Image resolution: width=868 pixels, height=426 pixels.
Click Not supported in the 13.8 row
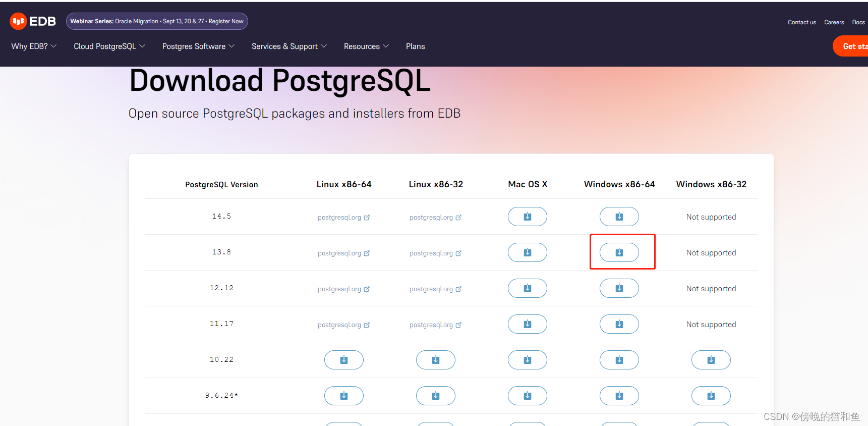pos(711,253)
